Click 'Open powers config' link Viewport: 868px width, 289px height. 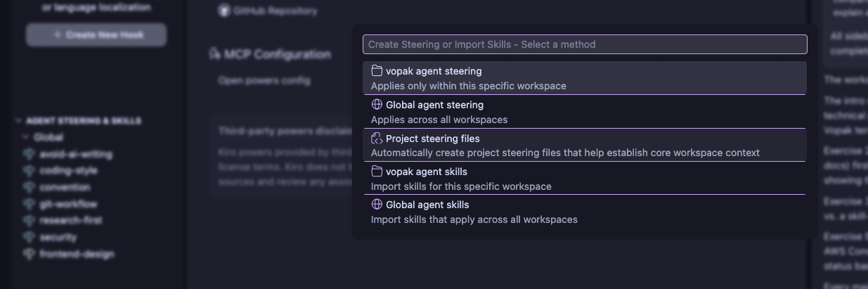click(264, 80)
